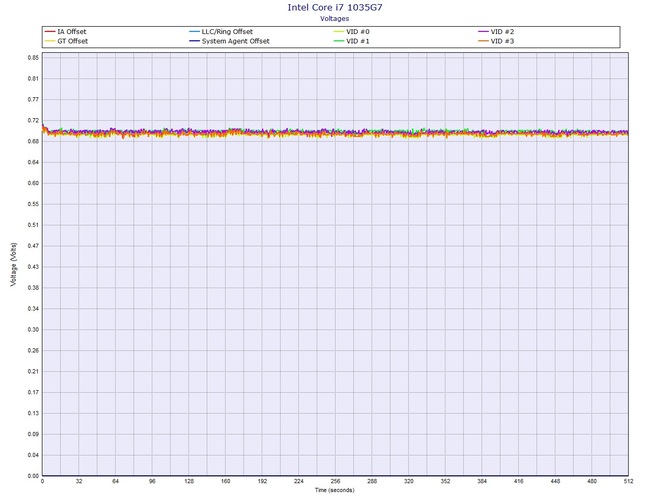The height and width of the screenshot is (502, 670).
Task: Click the green VID #1 color line
Action: (x=339, y=41)
